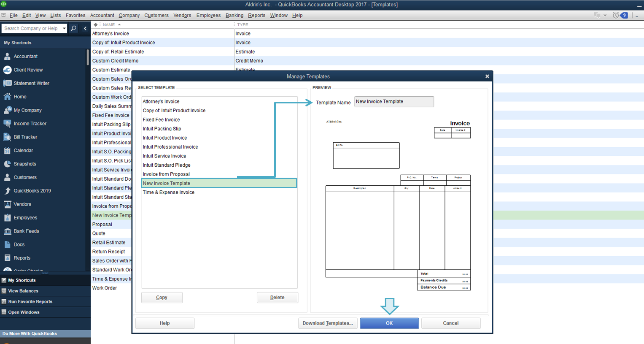Click the Help button in dialog
The image size is (644, 344).
(x=164, y=323)
